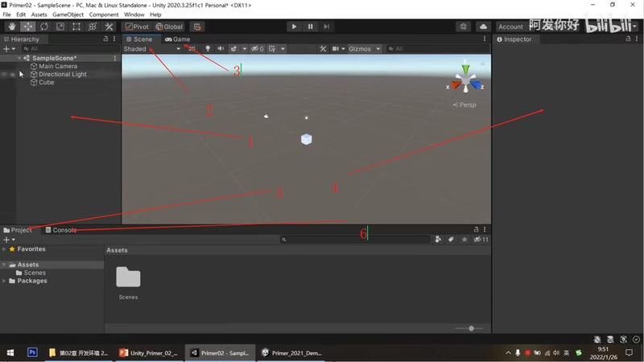644x362 pixels.
Task: Open the Console tab
Action: pyautogui.click(x=61, y=230)
